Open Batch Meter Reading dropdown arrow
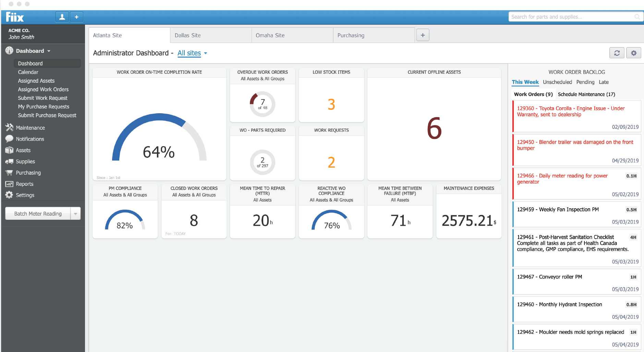This screenshot has height=352, width=644. (75, 213)
